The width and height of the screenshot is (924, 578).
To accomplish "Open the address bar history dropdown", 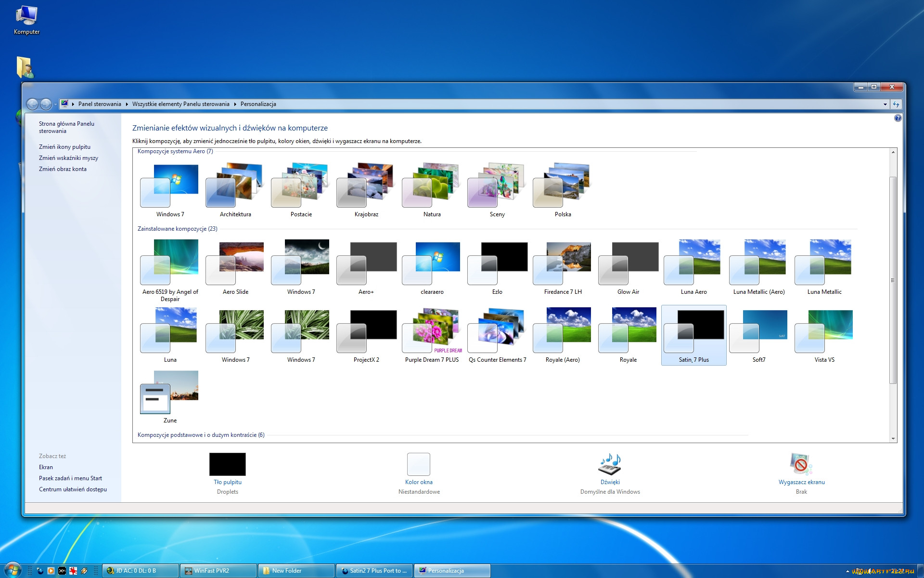I will pyautogui.click(x=885, y=104).
